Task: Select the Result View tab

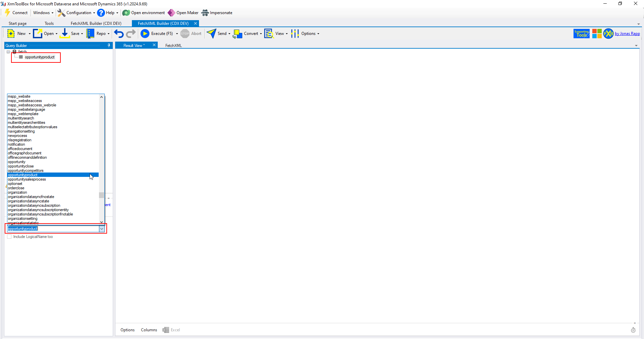Action: (x=134, y=45)
